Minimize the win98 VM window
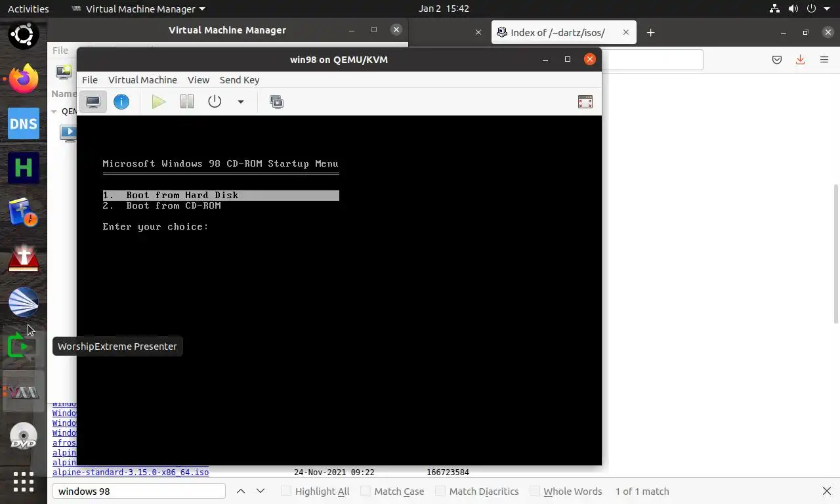 click(x=545, y=59)
